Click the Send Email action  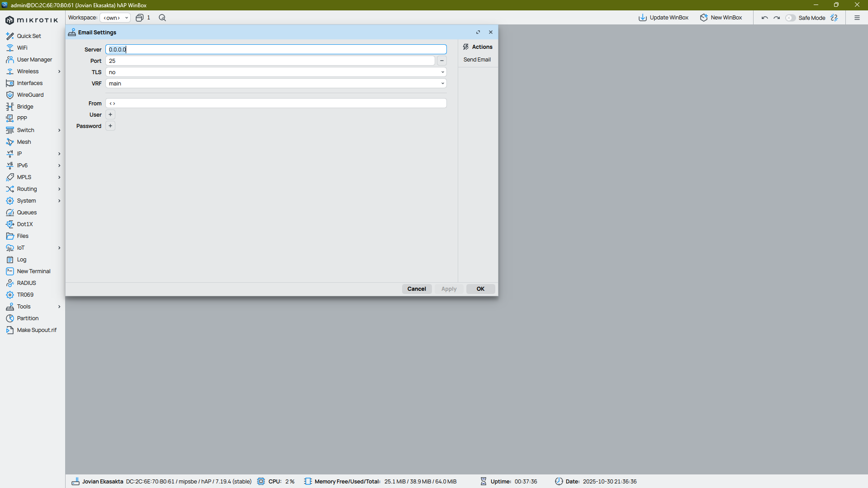click(x=477, y=60)
